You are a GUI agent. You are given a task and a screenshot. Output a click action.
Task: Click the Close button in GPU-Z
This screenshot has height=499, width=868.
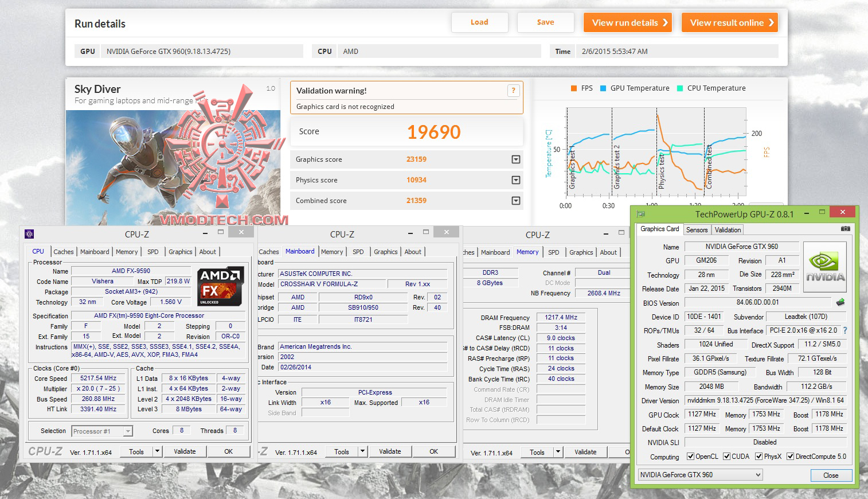coord(831,475)
